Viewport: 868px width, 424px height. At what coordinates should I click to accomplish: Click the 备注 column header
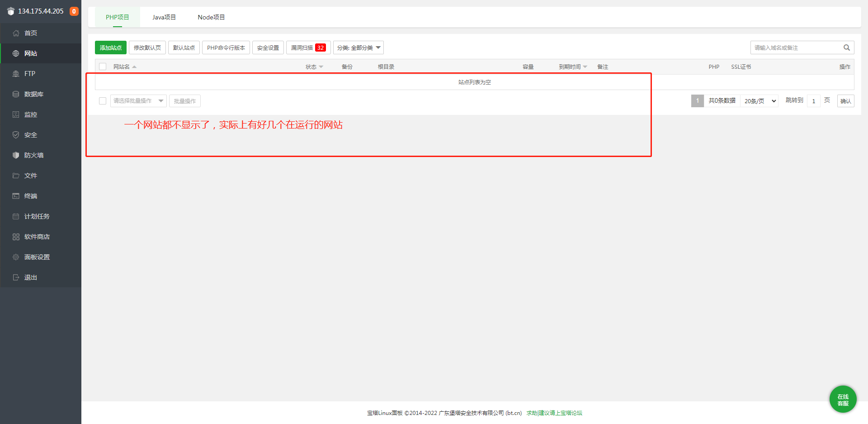tap(603, 67)
